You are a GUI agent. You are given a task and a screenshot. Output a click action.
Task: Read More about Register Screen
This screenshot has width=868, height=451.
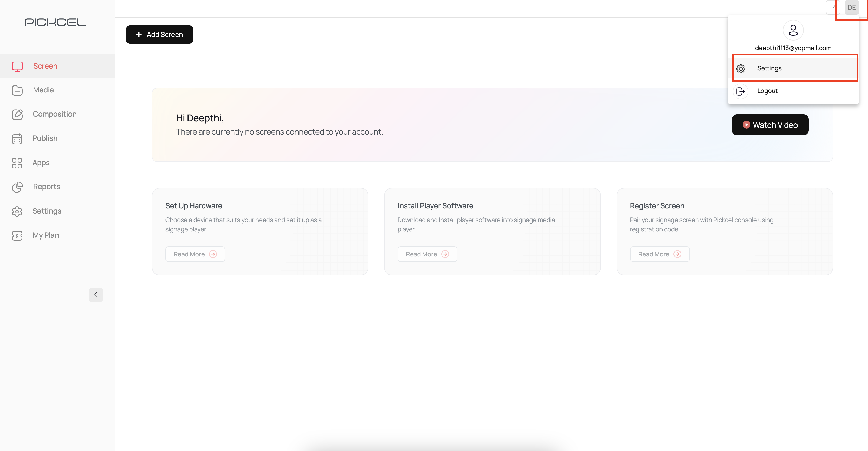[x=659, y=254]
